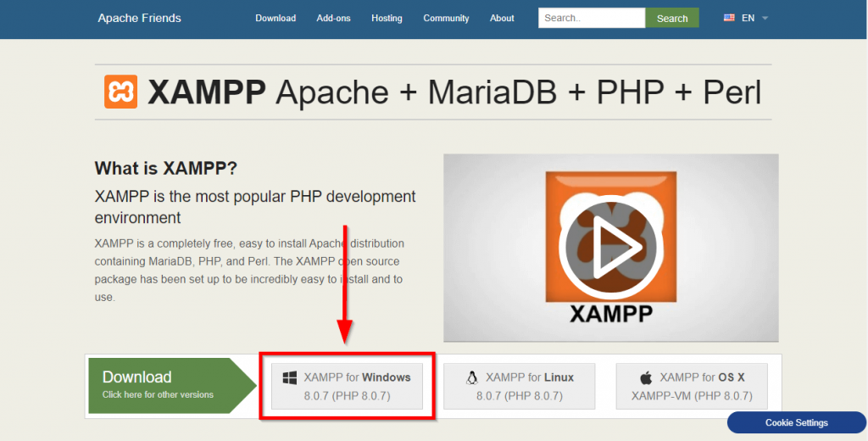868x441 pixels.
Task: Open the Download menu
Action: pyautogui.click(x=275, y=19)
